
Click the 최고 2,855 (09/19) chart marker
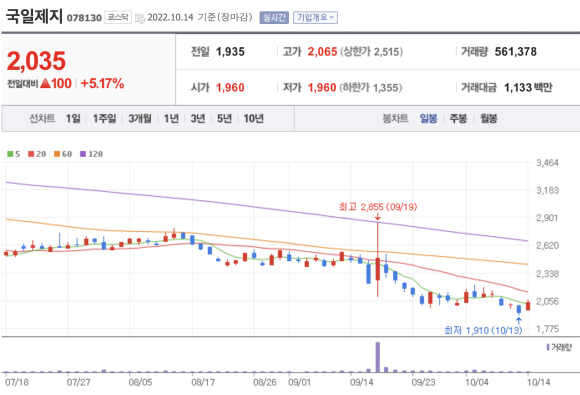[378, 207]
